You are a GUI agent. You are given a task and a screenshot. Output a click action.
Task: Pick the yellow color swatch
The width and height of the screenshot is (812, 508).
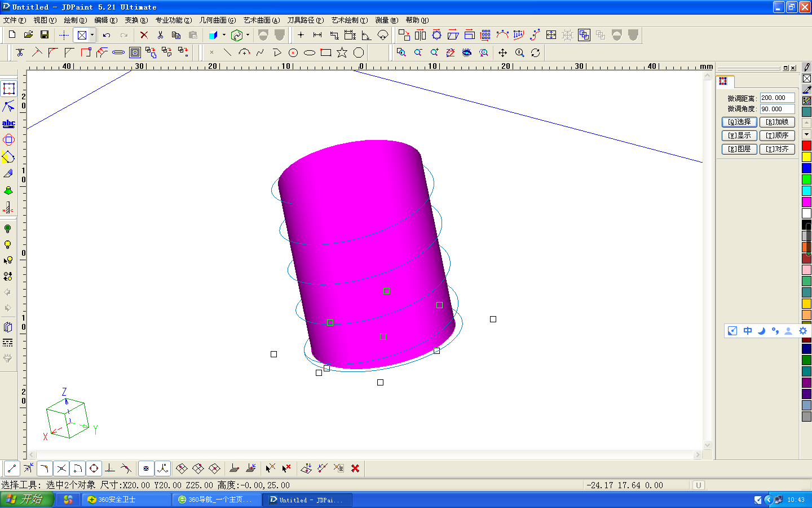coord(806,157)
